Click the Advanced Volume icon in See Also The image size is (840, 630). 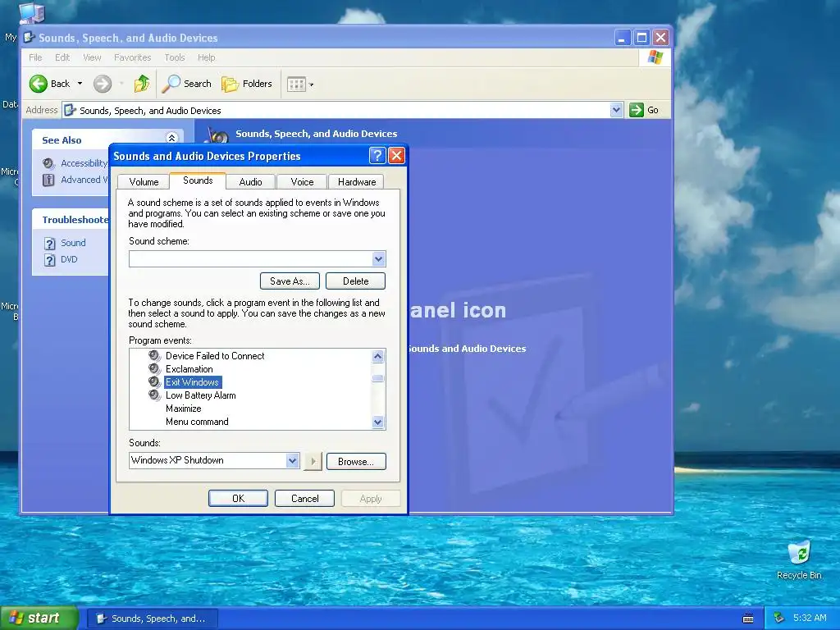pyautogui.click(x=48, y=180)
